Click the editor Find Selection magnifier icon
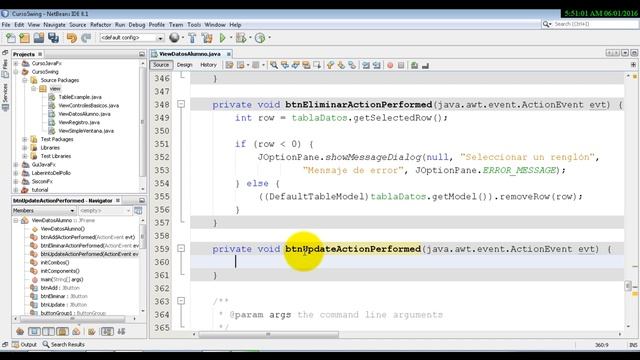Viewport: 640px width, 360px height. [x=274, y=65]
